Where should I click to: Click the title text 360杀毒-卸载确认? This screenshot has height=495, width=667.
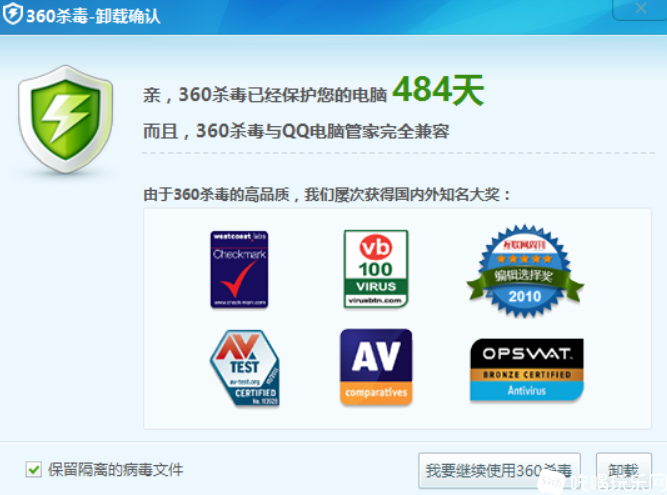coord(93,16)
